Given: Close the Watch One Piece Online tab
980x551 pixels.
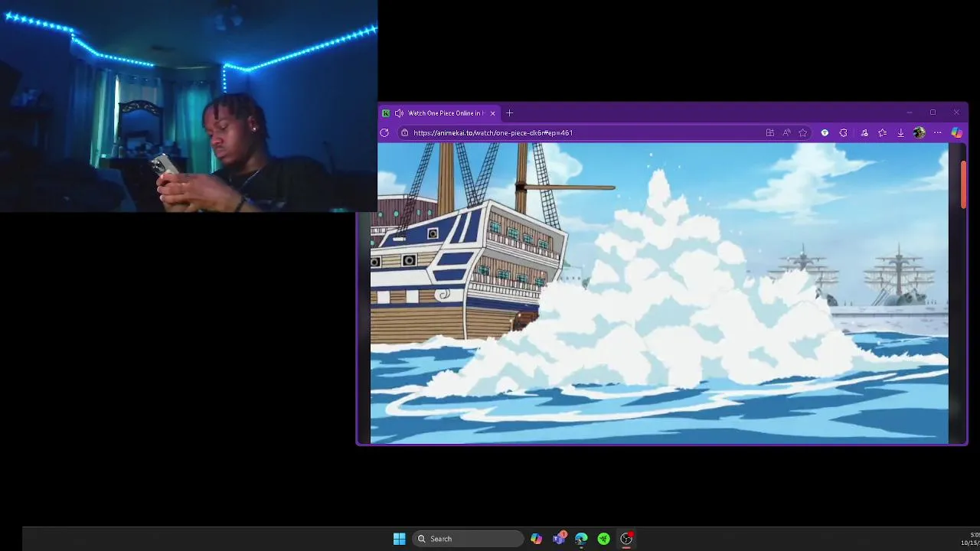Looking at the screenshot, I should point(492,113).
